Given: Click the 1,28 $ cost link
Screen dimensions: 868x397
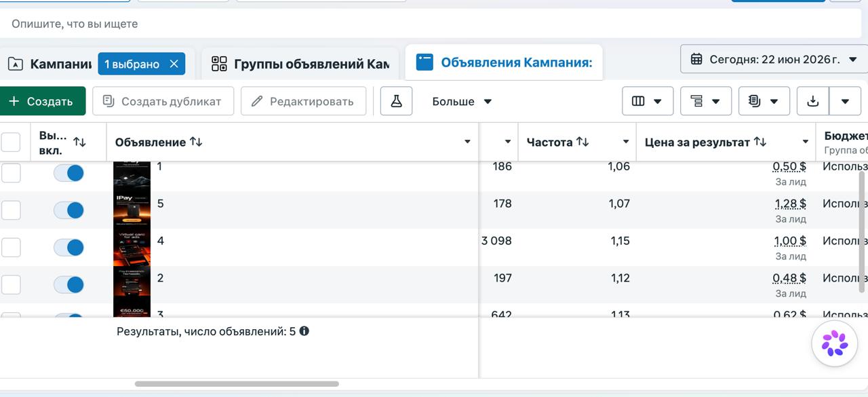Looking at the screenshot, I should coord(791,204).
